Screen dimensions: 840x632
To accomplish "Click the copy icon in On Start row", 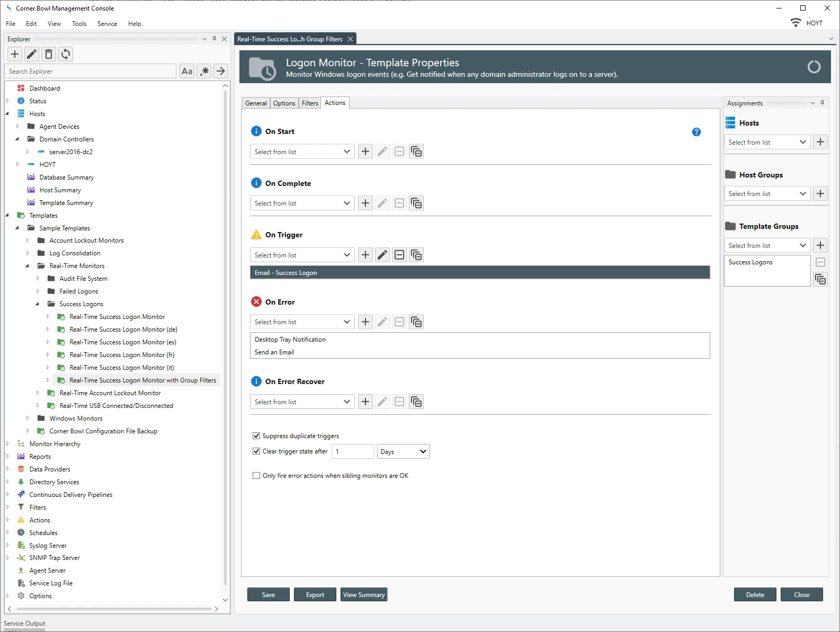I will (x=416, y=152).
